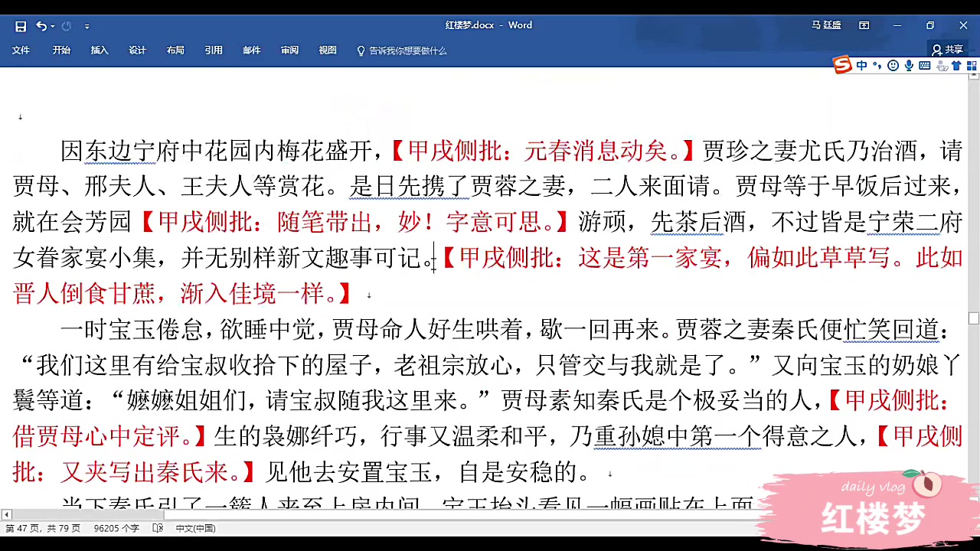Screen dimensions: 980x551
Task: Click the underlined words 先茶后酒
Action: point(697,222)
